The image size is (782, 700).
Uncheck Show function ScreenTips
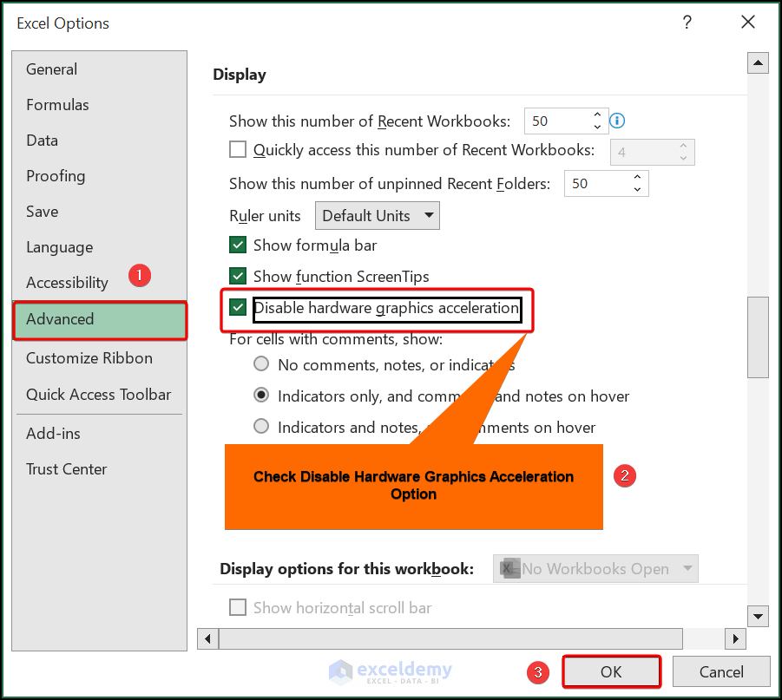tap(238, 276)
